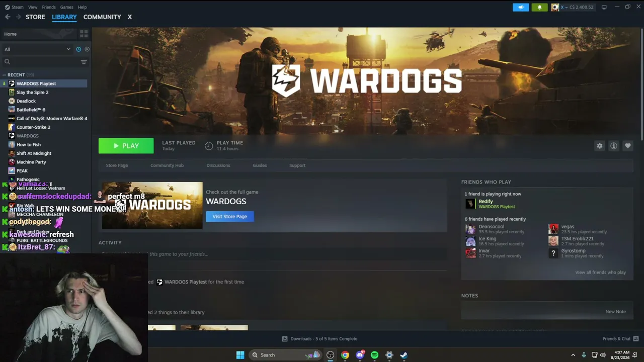The image size is (644, 362).
Task: Switch to the LIBRARY tab
Action: [64, 17]
